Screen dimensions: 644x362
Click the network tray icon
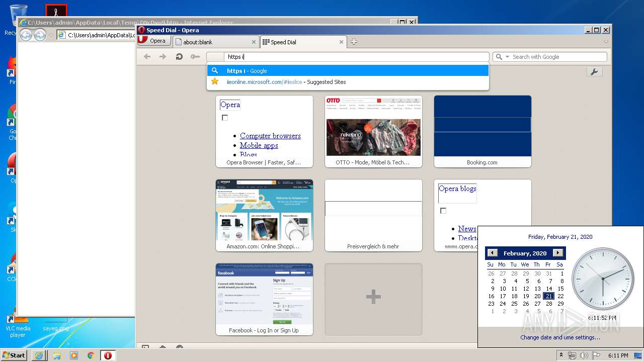572,355
